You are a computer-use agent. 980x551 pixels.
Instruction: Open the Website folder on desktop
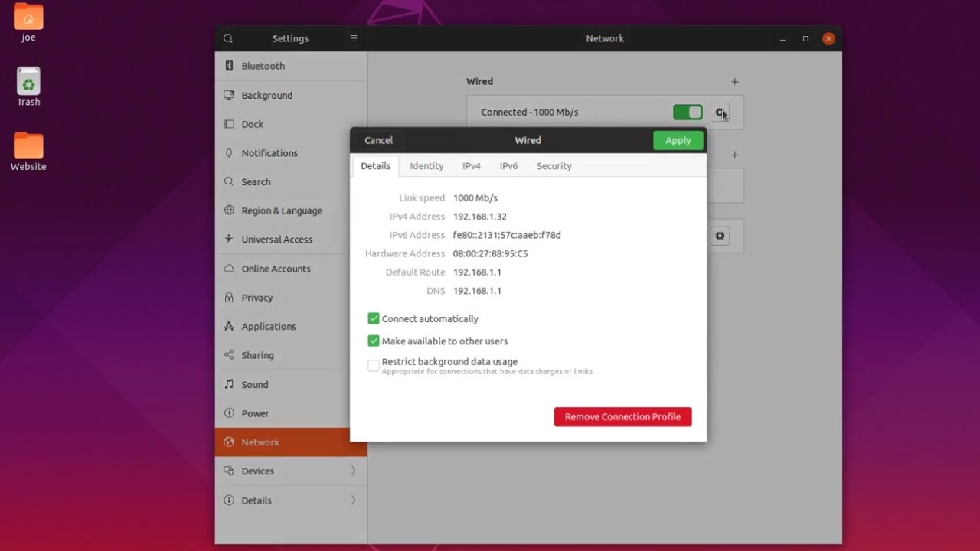click(x=28, y=145)
